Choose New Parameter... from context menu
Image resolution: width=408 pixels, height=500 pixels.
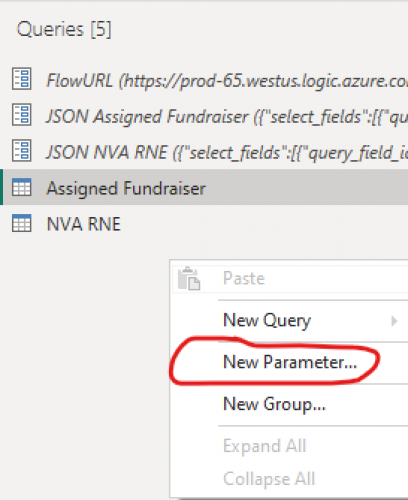click(290, 362)
